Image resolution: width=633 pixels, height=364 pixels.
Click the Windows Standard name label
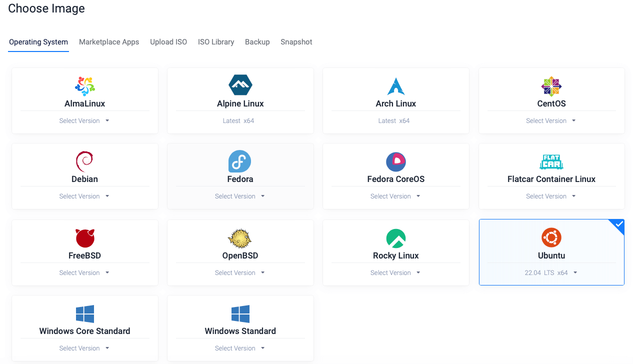pos(240,331)
